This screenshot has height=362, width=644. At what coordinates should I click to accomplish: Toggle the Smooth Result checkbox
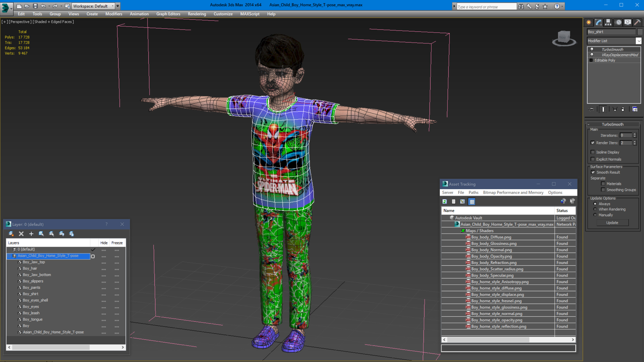(x=593, y=172)
